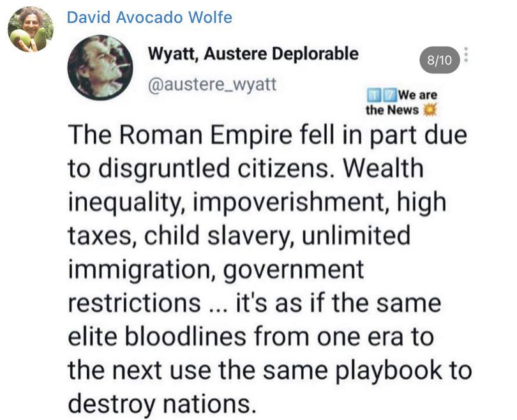Tap the 8/10 image counter badge
The height and width of the screenshot is (420, 517).
point(440,60)
